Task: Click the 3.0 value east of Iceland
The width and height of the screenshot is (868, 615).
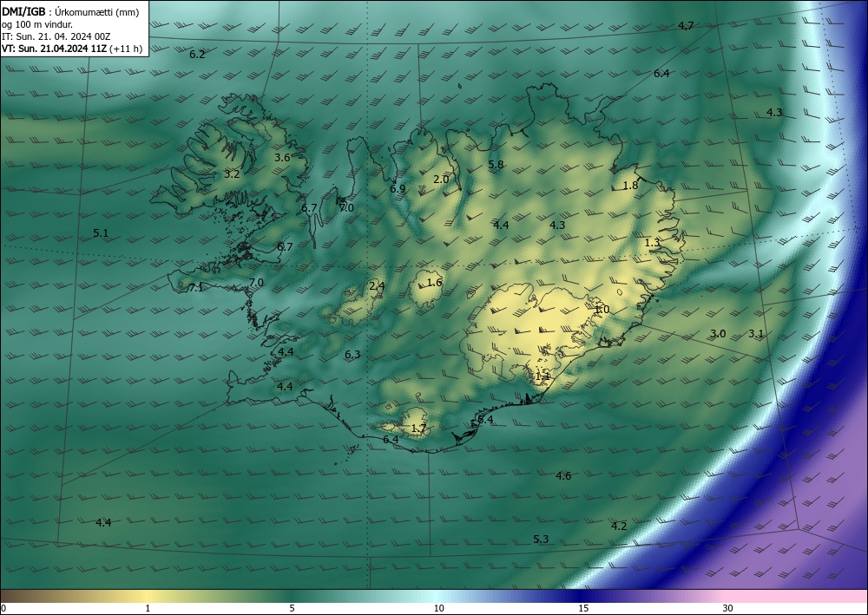Action: point(718,333)
